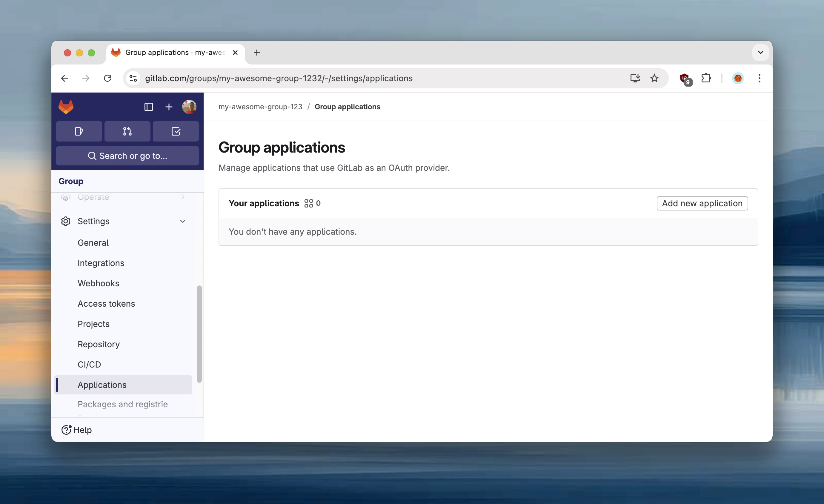824x504 pixels.
Task: Open Webhooks settings
Action: (x=98, y=283)
